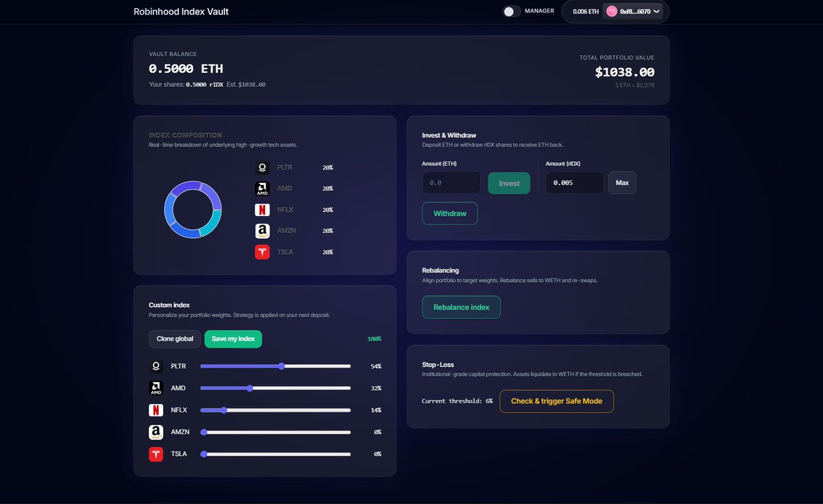Click the Rebalance index button
This screenshot has height=504, width=823.
click(462, 307)
